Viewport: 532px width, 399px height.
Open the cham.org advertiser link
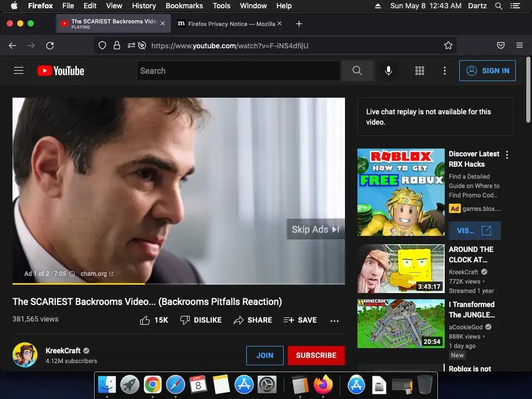point(97,274)
